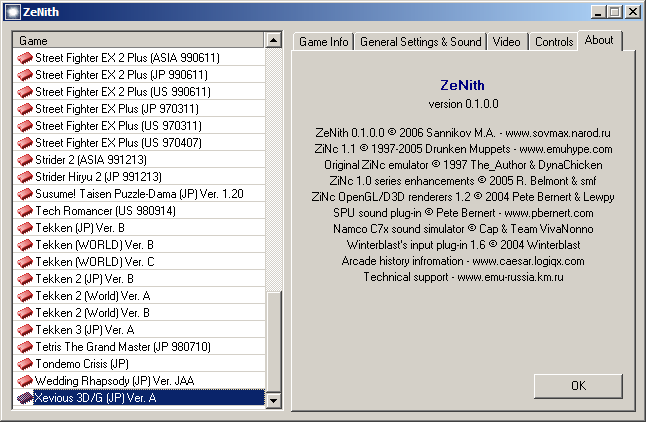
Task: Sort list by the Game column header
Action: 138,41
